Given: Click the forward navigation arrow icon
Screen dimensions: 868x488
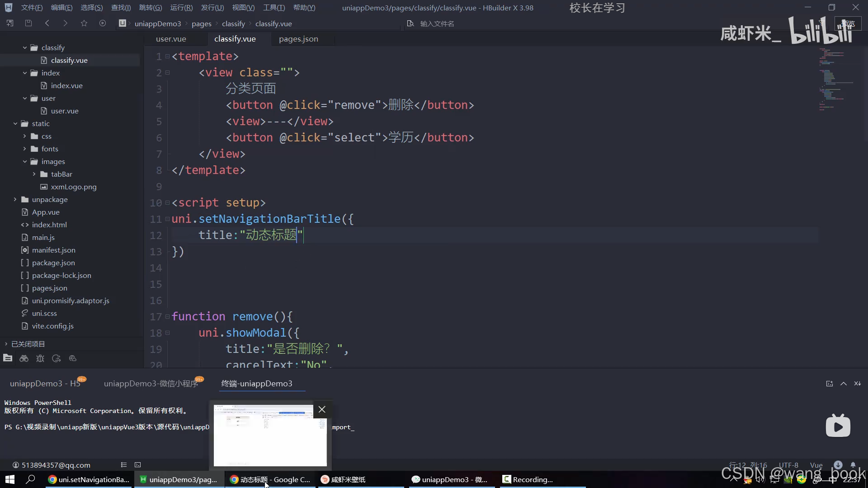Looking at the screenshot, I should point(66,23).
